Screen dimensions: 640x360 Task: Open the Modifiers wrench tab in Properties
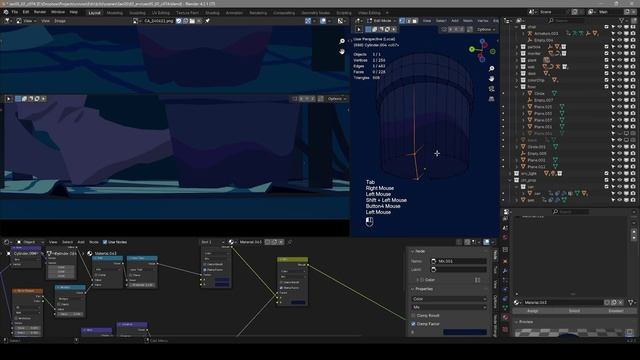tap(505, 271)
